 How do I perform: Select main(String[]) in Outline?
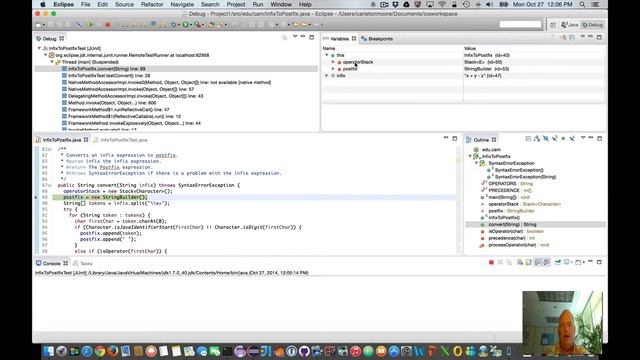point(504,197)
